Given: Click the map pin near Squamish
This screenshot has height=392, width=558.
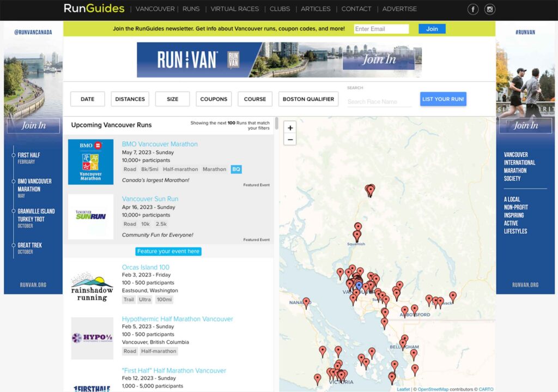Looking at the screenshot, I should [x=357, y=235].
